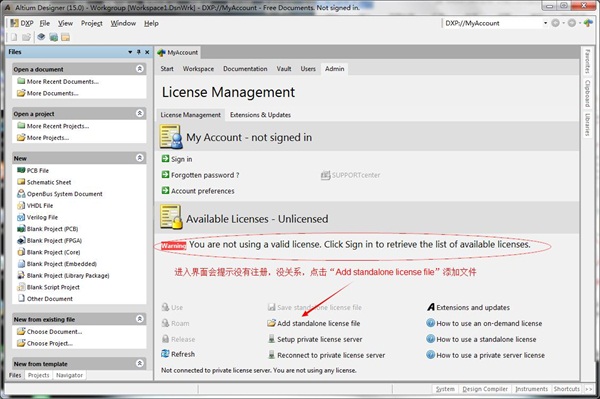The height and width of the screenshot is (399, 600).
Task: Click the Setup private license server icon
Action: (x=271, y=339)
